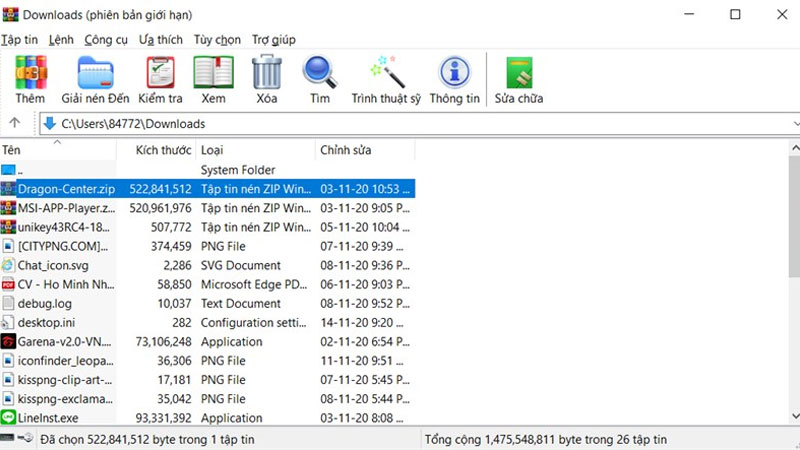This screenshot has height=450, width=800.
Task: Click the Chat_icon.svg file icon
Action: [8, 265]
